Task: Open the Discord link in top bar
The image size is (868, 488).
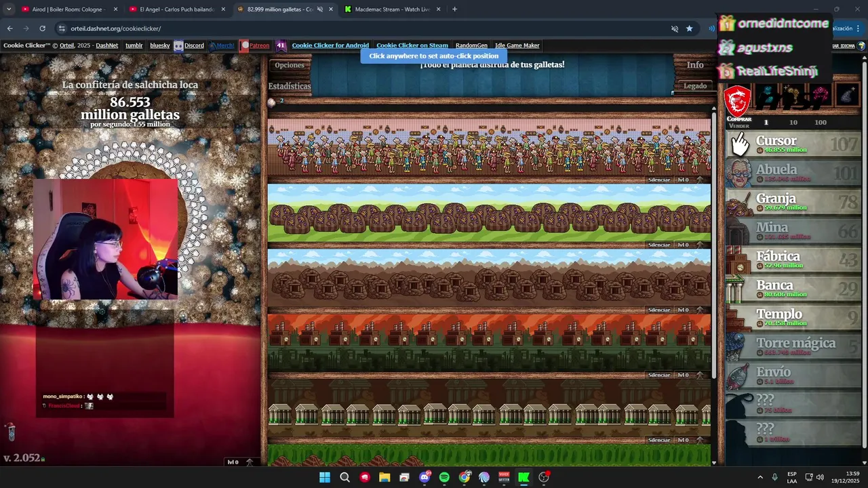Action: click(194, 45)
